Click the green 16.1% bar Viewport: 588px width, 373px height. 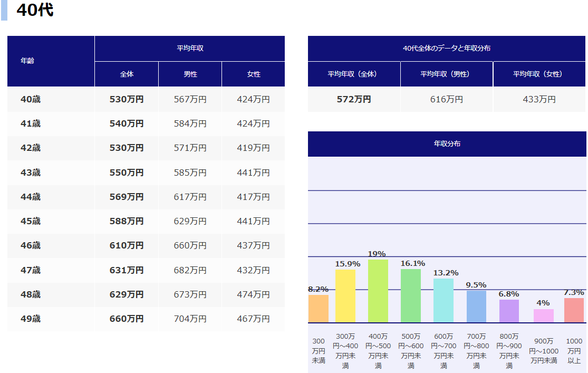tap(411, 295)
